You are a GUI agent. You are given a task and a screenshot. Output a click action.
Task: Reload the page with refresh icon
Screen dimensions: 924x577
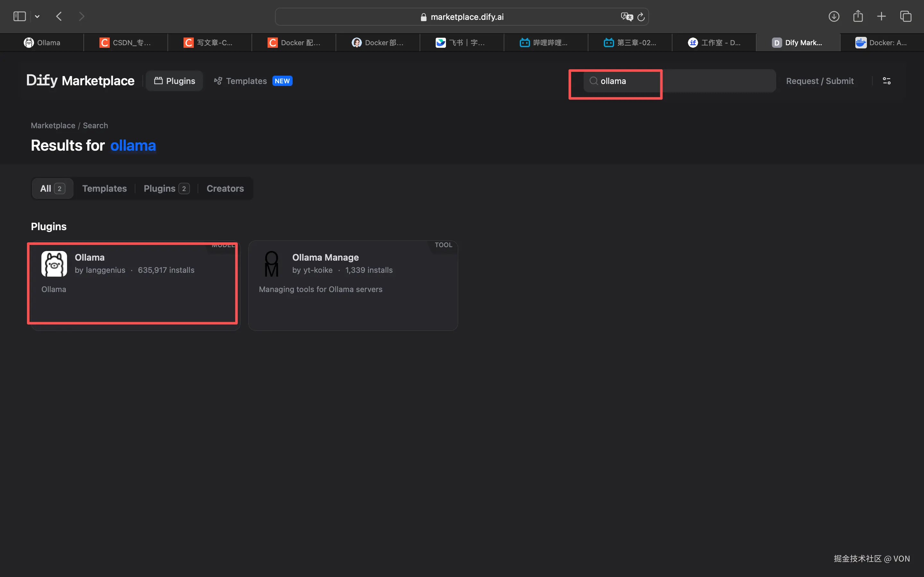click(x=641, y=17)
